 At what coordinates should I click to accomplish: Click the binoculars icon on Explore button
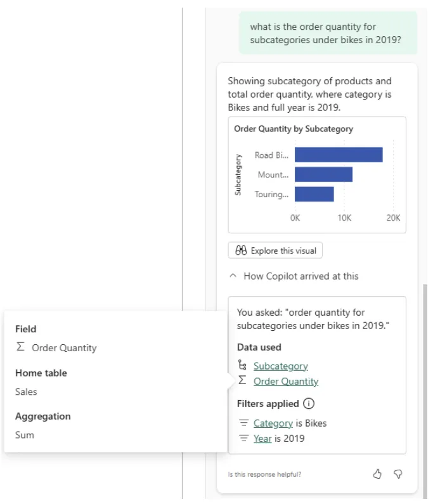click(241, 250)
